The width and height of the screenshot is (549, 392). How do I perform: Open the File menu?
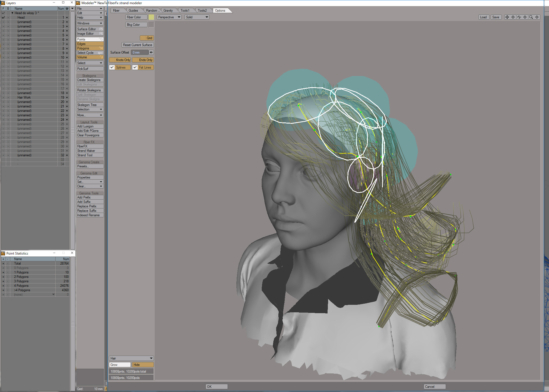pos(90,9)
